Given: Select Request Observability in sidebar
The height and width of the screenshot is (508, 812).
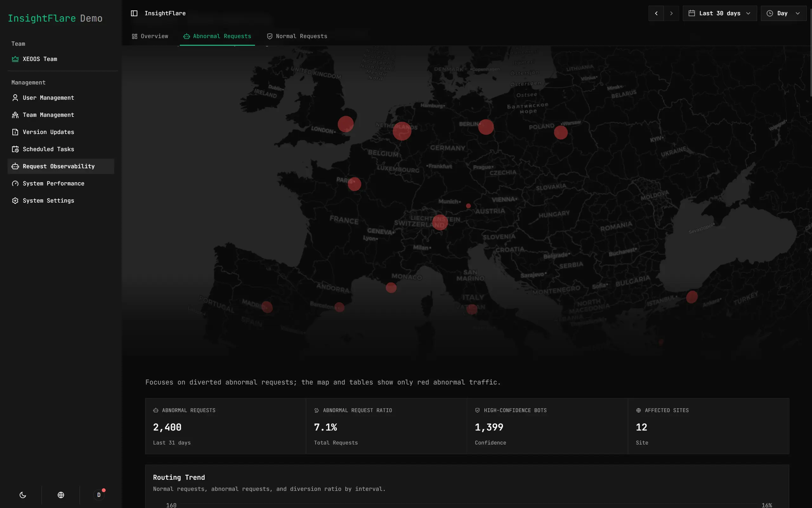Looking at the screenshot, I should pyautogui.click(x=61, y=166).
